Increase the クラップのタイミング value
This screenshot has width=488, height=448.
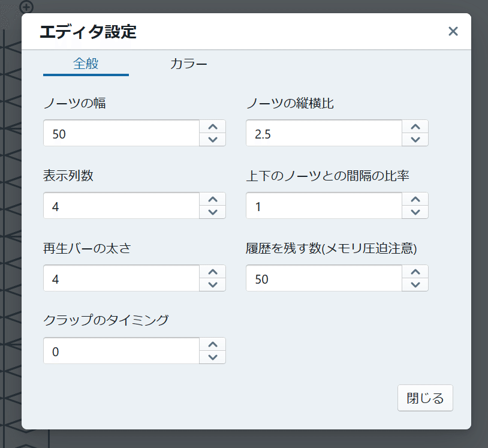pos(212,344)
